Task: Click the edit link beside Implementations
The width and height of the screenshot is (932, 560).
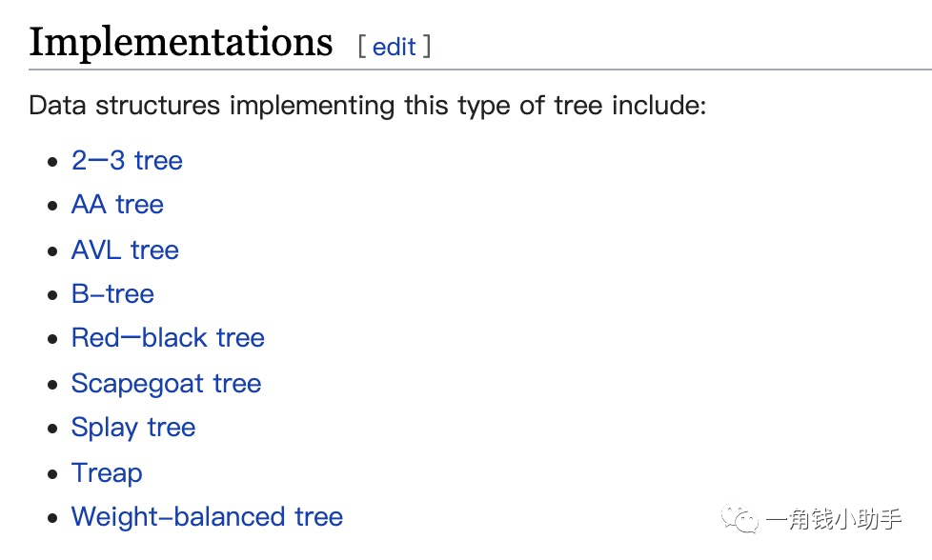Action: 395,46
